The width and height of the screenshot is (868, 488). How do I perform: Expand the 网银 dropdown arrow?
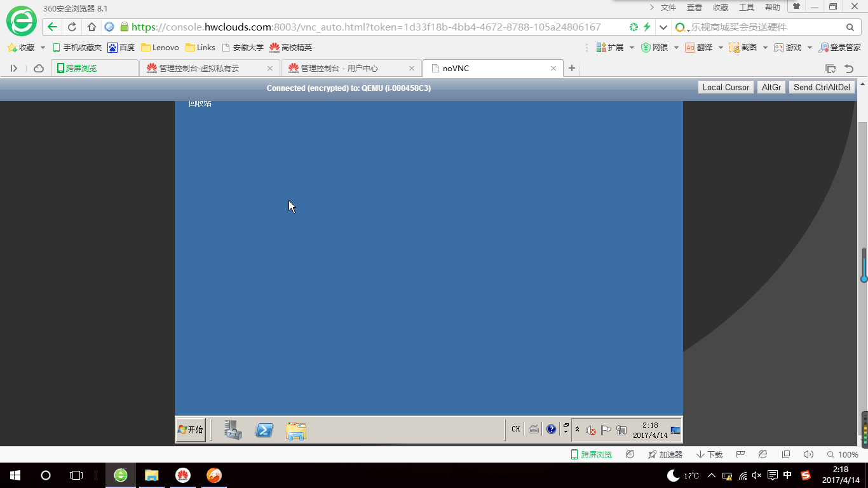pyautogui.click(x=676, y=48)
